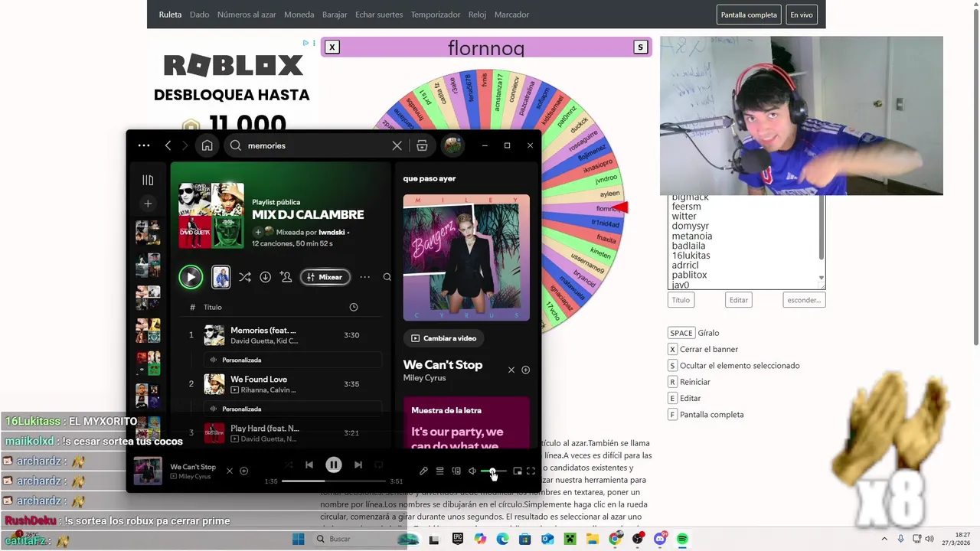Image resolution: width=980 pixels, height=551 pixels.
Task: Click the Editar button under the names list
Action: click(739, 300)
